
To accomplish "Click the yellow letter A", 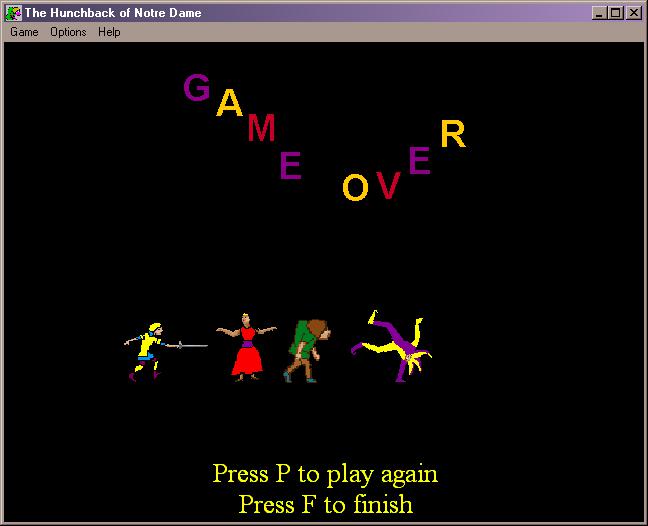I will pos(229,102).
